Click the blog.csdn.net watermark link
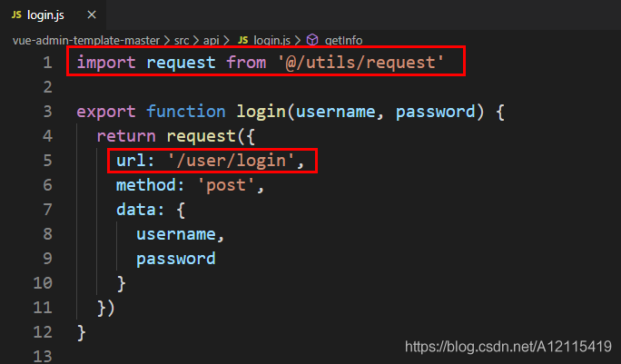This screenshot has height=364, width=621. click(x=508, y=347)
